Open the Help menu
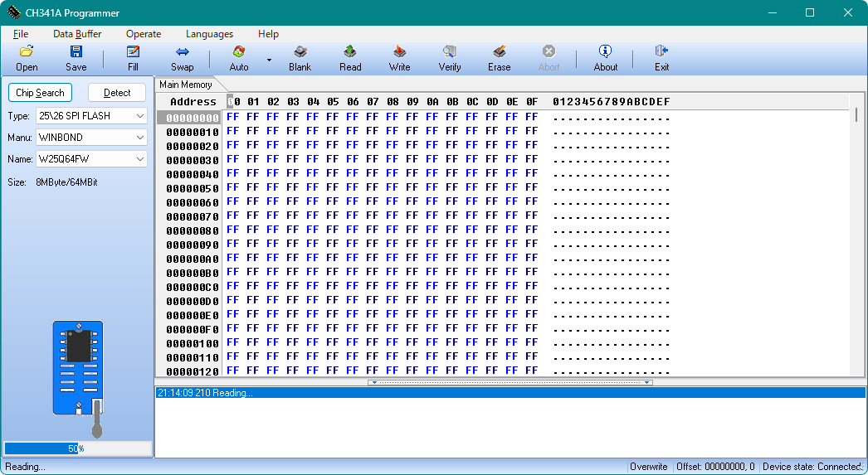 [268, 34]
